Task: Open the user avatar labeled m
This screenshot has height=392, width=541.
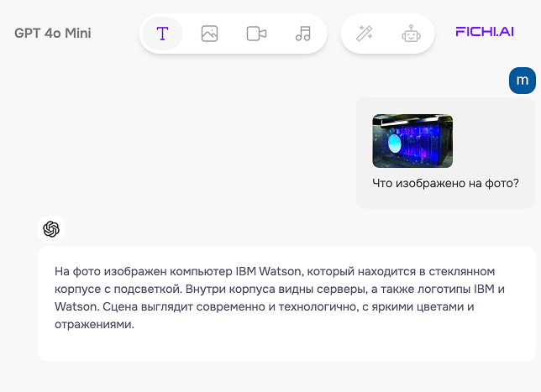Action: pyautogui.click(x=523, y=81)
